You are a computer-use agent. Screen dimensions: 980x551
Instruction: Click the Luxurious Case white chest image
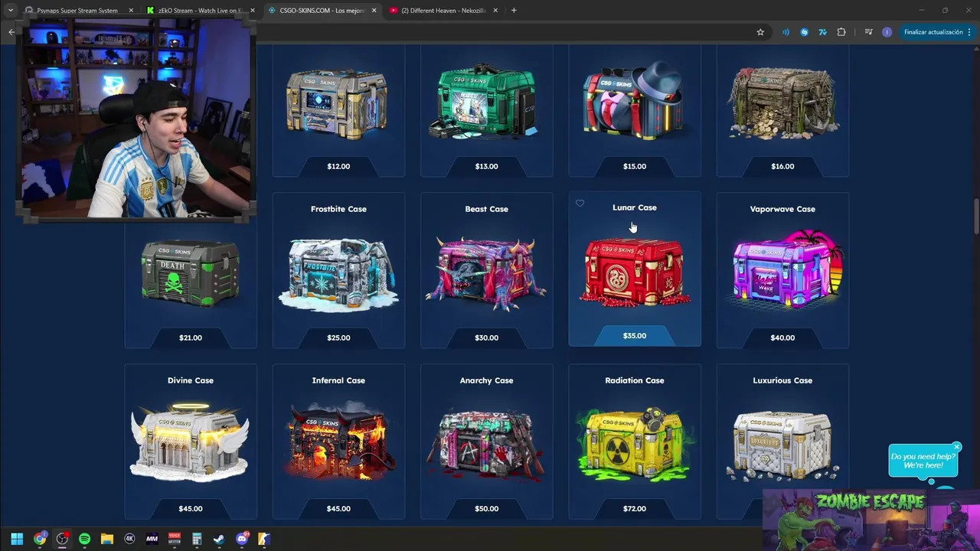(782, 445)
